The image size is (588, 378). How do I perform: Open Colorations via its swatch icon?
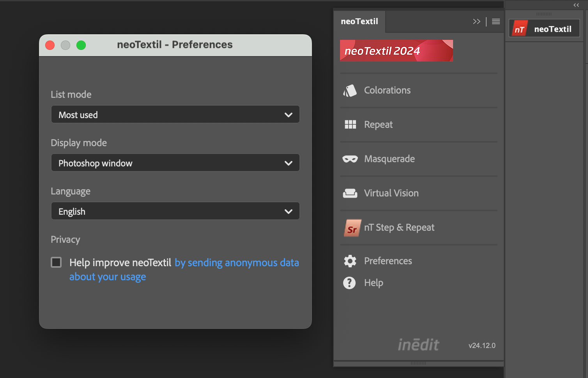[350, 90]
